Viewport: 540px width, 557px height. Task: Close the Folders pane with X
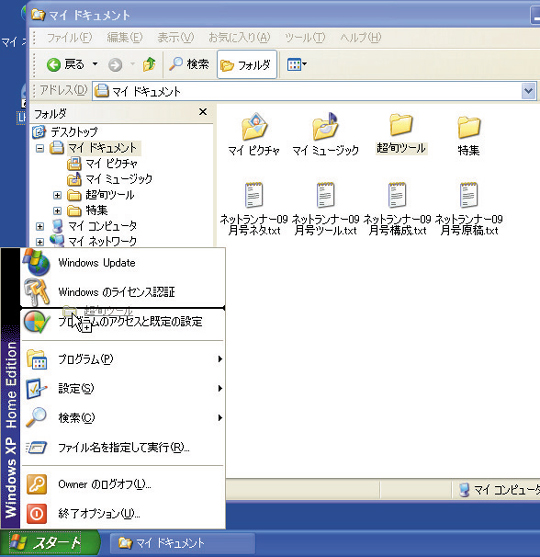(x=203, y=112)
